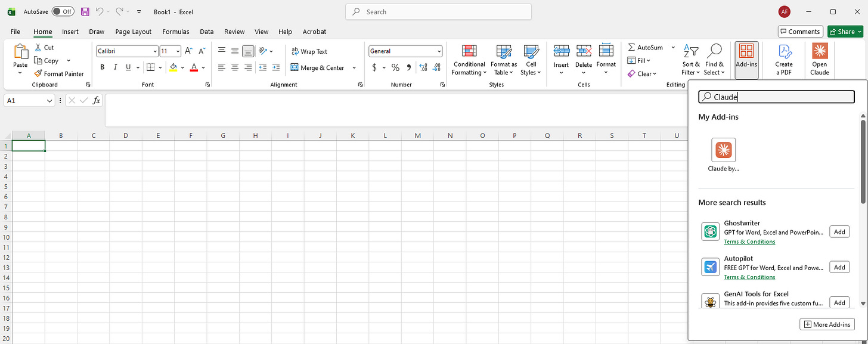
Task: Decrease font size with the smaller A icon
Action: click(x=202, y=51)
